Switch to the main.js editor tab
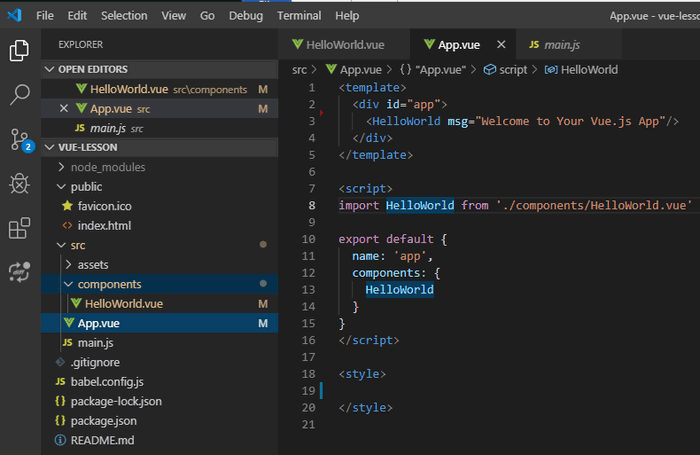The width and height of the screenshot is (700, 455). 569,45
